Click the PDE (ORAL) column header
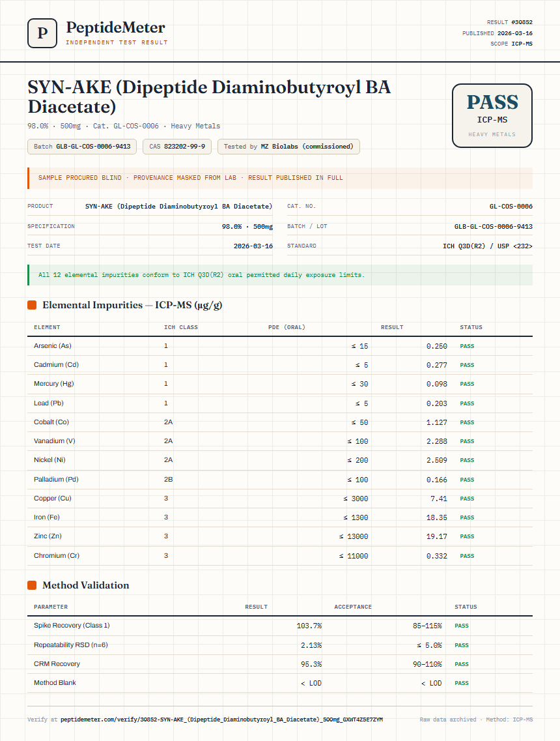 click(287, 327)
